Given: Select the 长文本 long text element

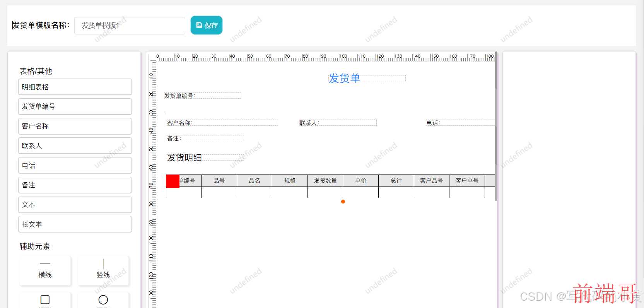Looking at the screenshot, I should pyautogui.click(x=75, y=224).
